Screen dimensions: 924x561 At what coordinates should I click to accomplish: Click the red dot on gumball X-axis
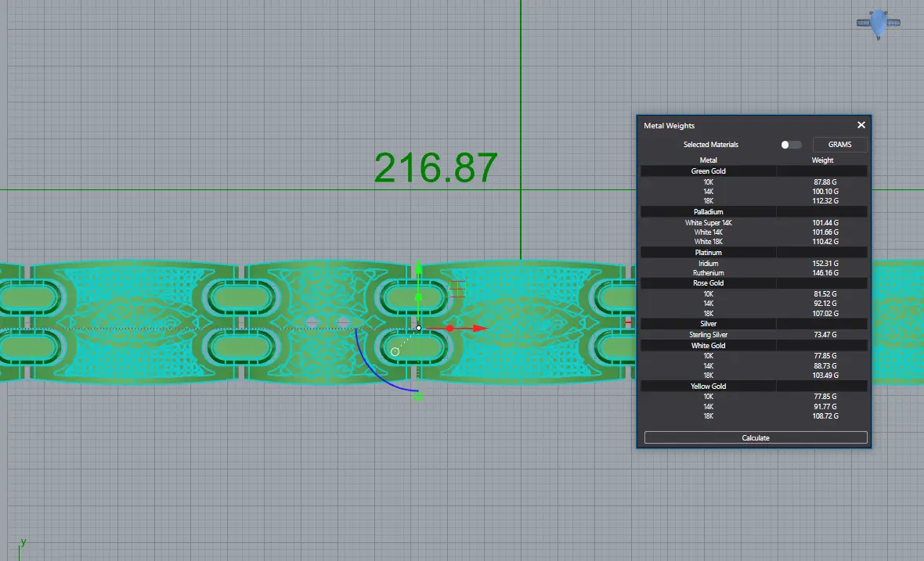[450, 329]
